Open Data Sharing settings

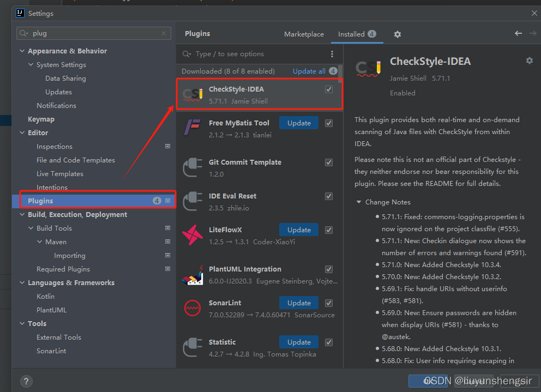pos(65,79)
